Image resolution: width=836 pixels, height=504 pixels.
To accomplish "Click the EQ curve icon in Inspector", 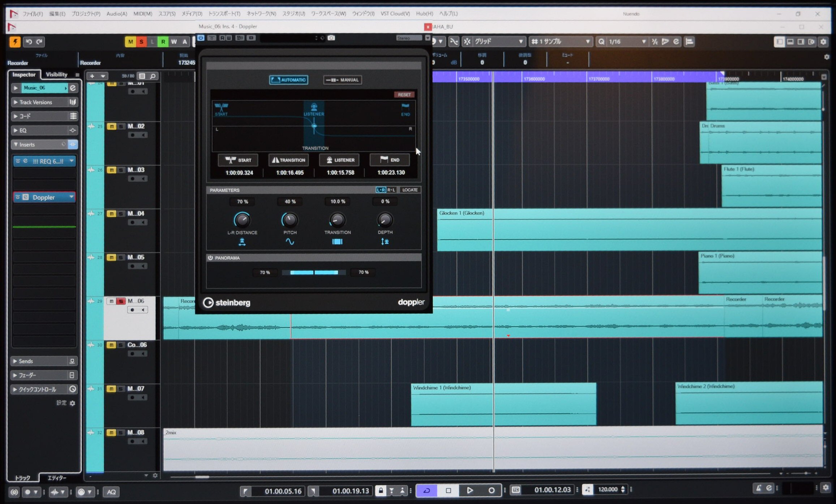I will coord(73,130).
